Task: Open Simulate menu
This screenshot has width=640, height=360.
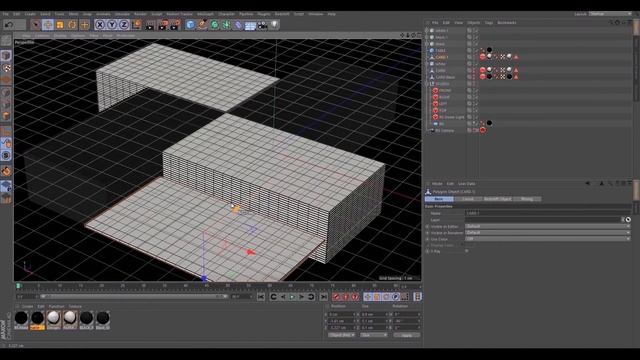Action: tap(122, 14)
